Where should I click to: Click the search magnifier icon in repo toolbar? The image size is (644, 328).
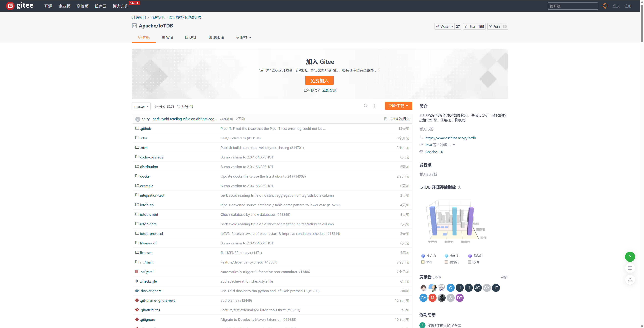click(x=365, y=106)
